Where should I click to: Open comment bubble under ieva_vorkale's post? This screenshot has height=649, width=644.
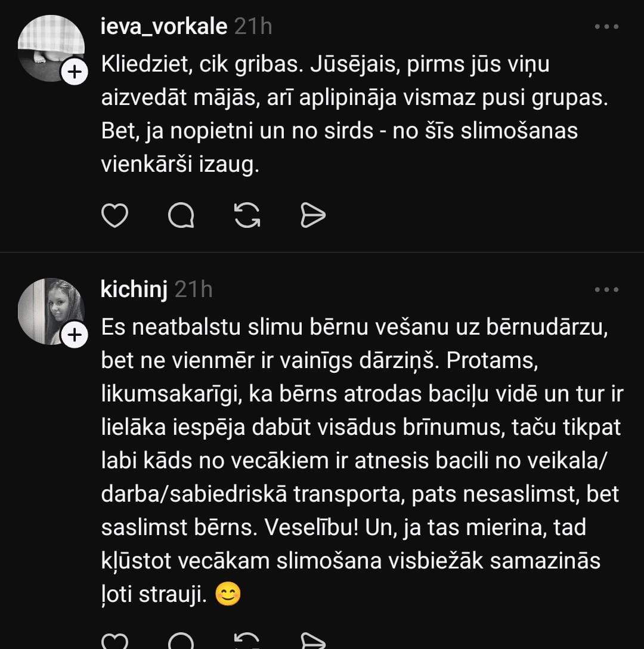(x=181, y=215)
